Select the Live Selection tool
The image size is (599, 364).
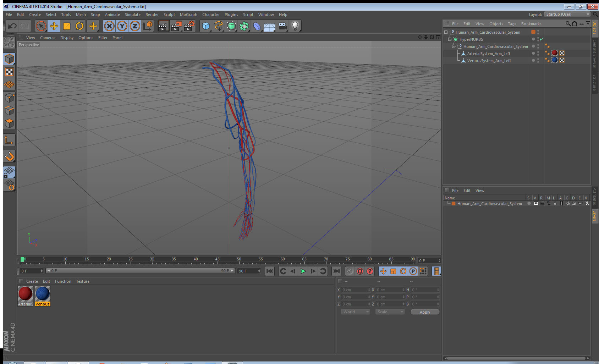click(x=41, y=26)
